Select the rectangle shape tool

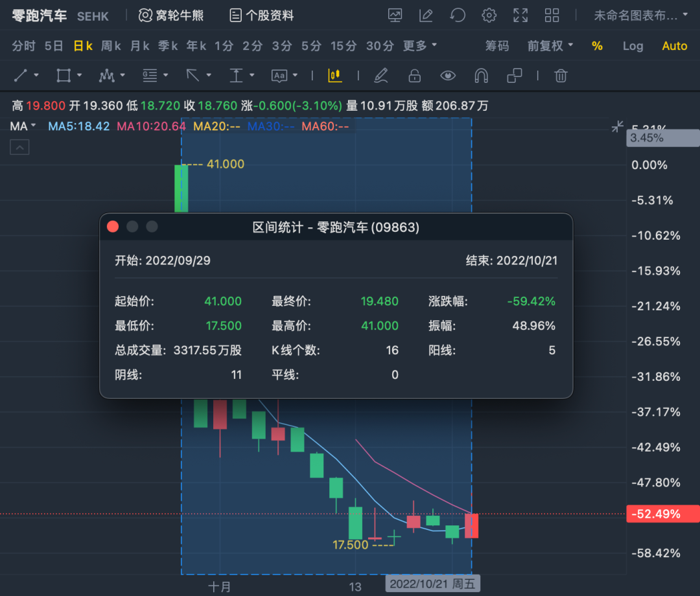click(x=64, y=76)
